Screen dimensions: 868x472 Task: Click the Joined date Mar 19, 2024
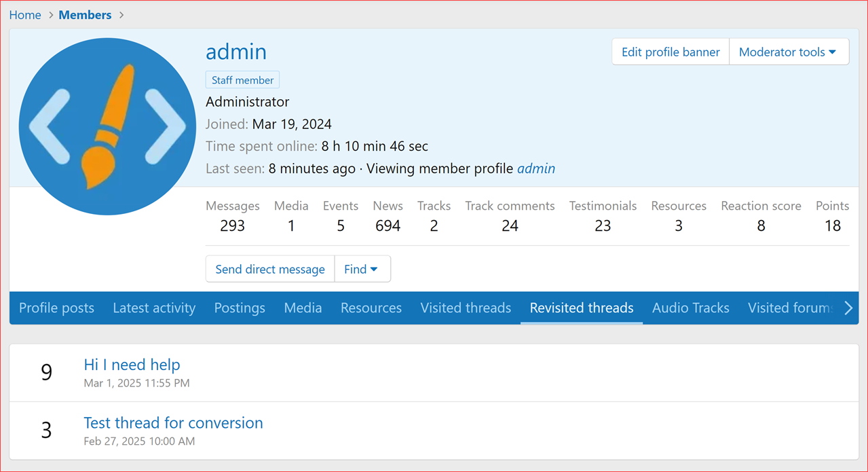point(292,124)
